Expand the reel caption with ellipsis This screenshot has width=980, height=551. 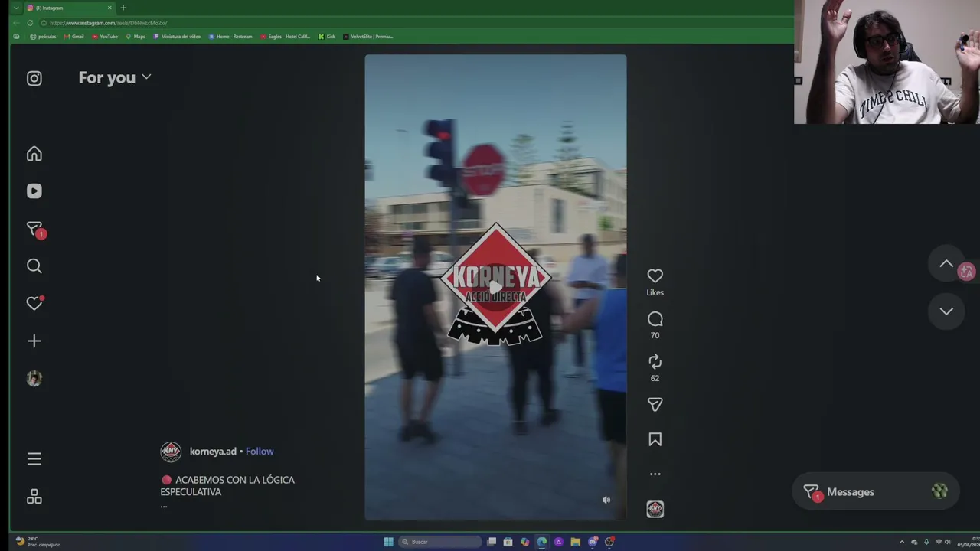(x=163, y=505)
